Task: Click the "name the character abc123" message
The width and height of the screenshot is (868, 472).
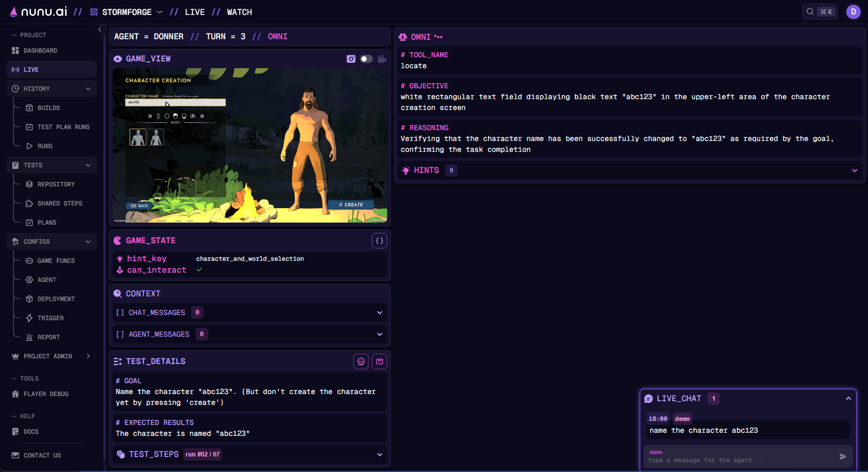Action: [x=704, y=431]
